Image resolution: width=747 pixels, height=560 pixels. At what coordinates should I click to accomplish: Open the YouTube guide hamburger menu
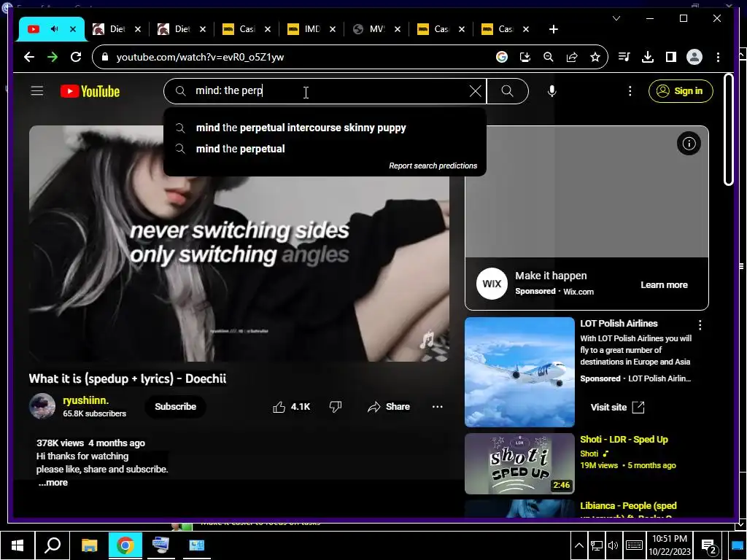[36, 91]
